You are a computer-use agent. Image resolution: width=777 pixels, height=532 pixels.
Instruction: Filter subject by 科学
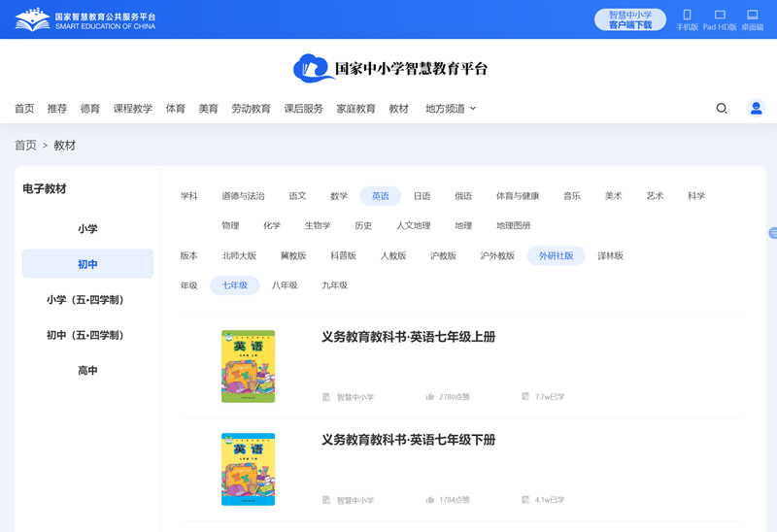click(x=696, y=196)
